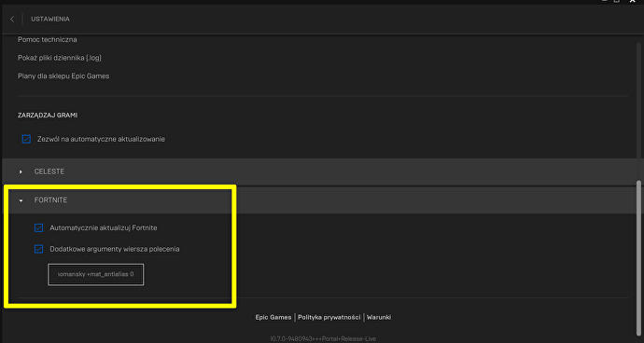The image size is (644, 343).
Task: Click the FORTNITE row label
Action: pos(51,200)
